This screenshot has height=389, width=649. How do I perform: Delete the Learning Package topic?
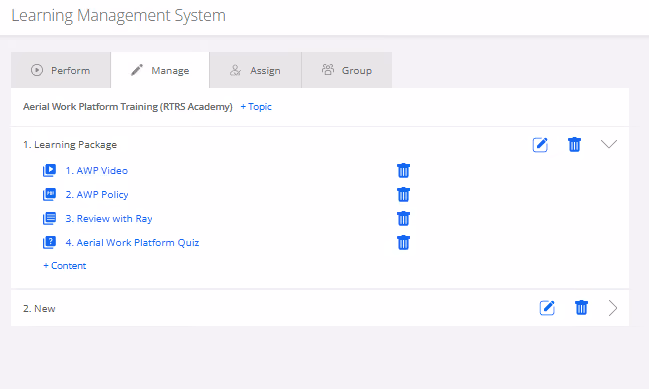click(574, 145)
